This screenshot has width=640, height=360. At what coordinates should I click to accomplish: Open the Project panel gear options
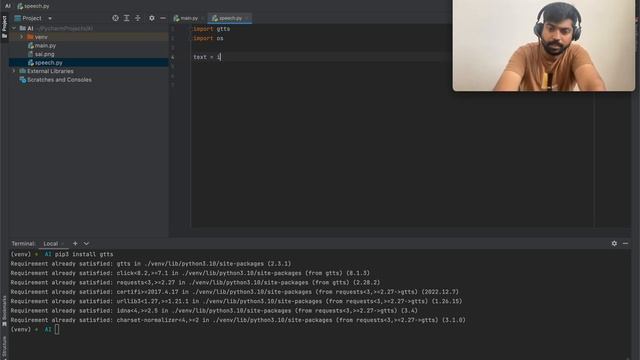152,18
